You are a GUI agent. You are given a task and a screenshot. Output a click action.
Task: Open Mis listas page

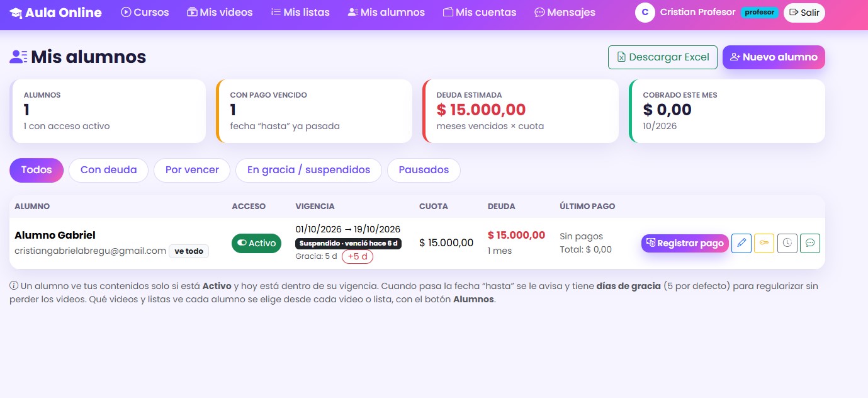300,13
